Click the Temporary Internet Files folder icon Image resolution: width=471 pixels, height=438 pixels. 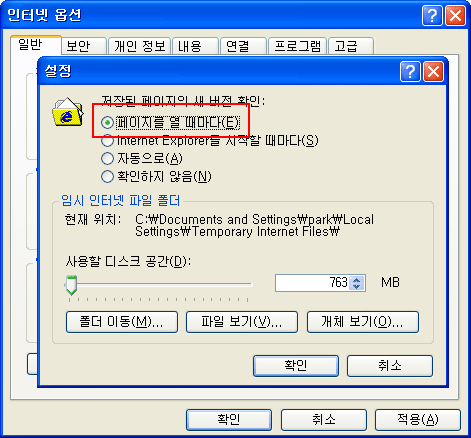tap(67, 112)
